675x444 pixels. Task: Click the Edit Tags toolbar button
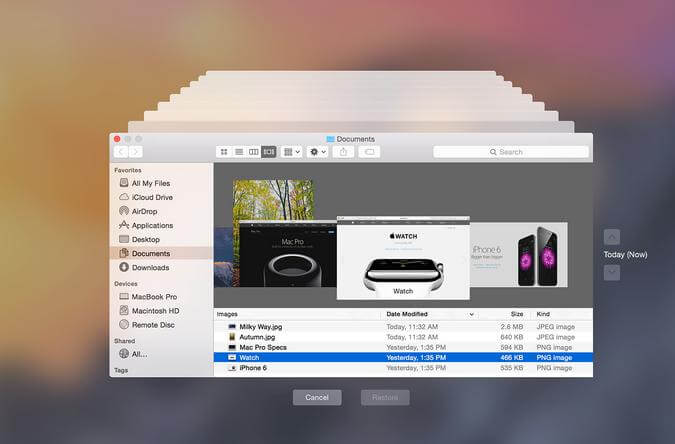coord(369,152)
